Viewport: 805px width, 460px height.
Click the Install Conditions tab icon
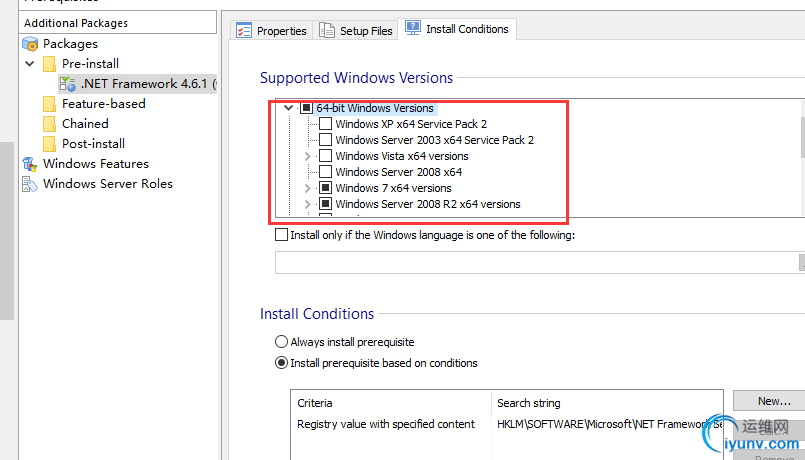click(x=413, y=28)
